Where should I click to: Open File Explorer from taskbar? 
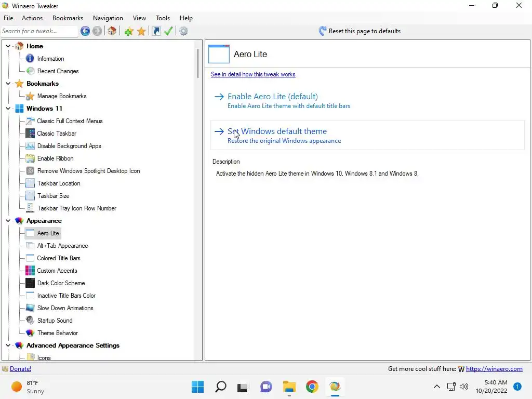click(x=289, y=387)
